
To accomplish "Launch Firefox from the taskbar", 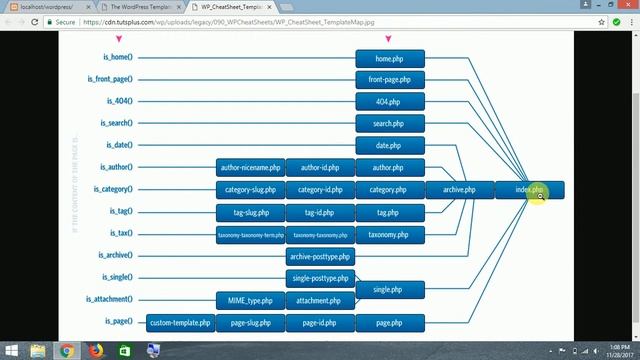I will point(96,351).
